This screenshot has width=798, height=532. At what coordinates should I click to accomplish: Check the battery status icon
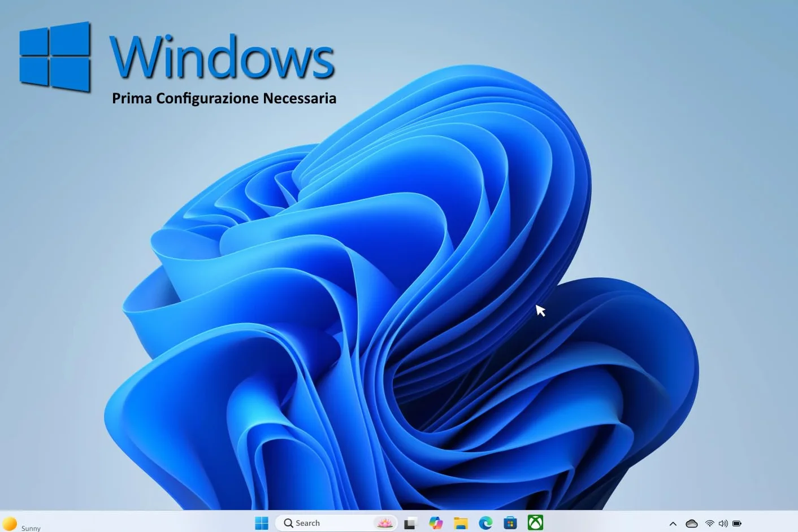[x=737, y=524]
